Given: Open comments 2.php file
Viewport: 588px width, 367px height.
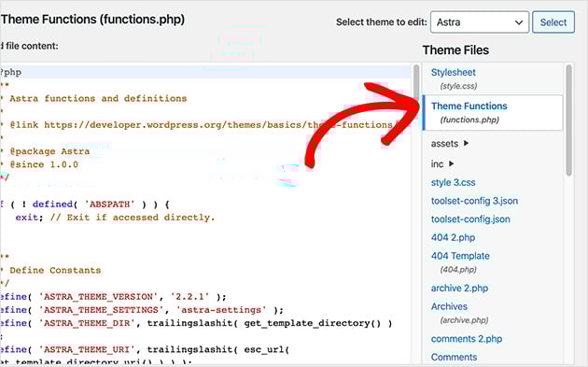Looking at the screenshot, I should tap(467, 339).
